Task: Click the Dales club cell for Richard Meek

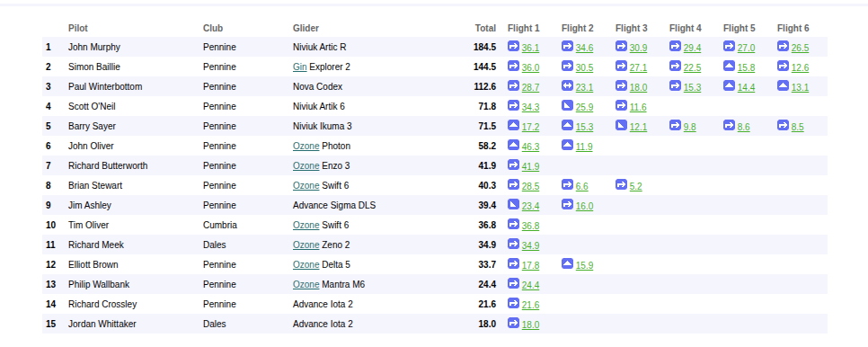Action: click(x=214, y=245)
